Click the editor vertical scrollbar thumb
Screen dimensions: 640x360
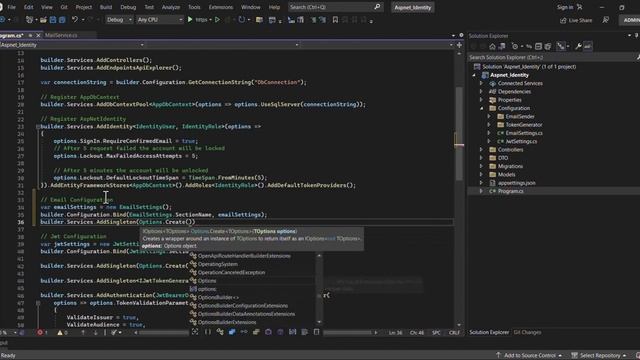click(459, 133)
